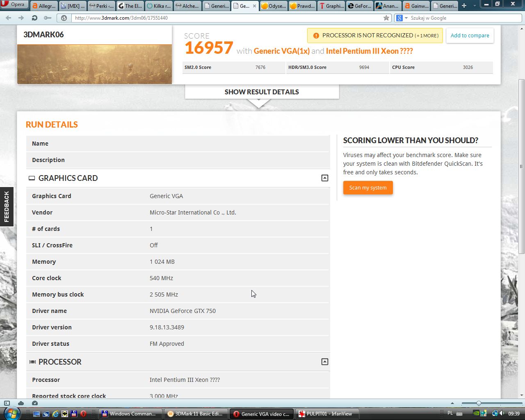
Task: Launch Opera from the quick launch bar
Action: [83, 414]
